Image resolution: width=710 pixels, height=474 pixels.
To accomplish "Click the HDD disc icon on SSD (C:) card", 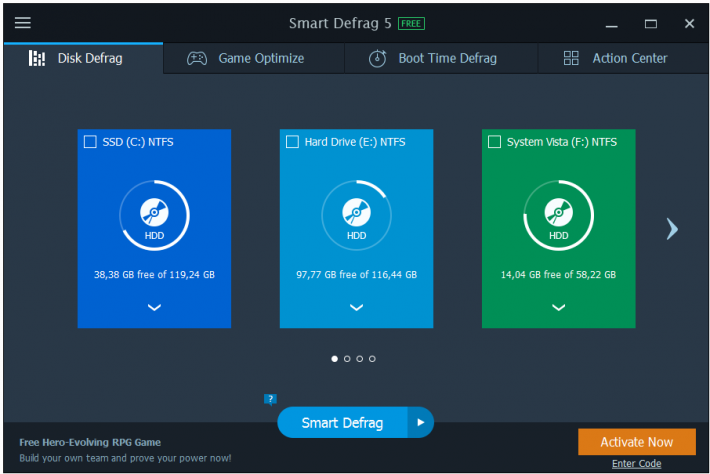I will tap(154, 212).
